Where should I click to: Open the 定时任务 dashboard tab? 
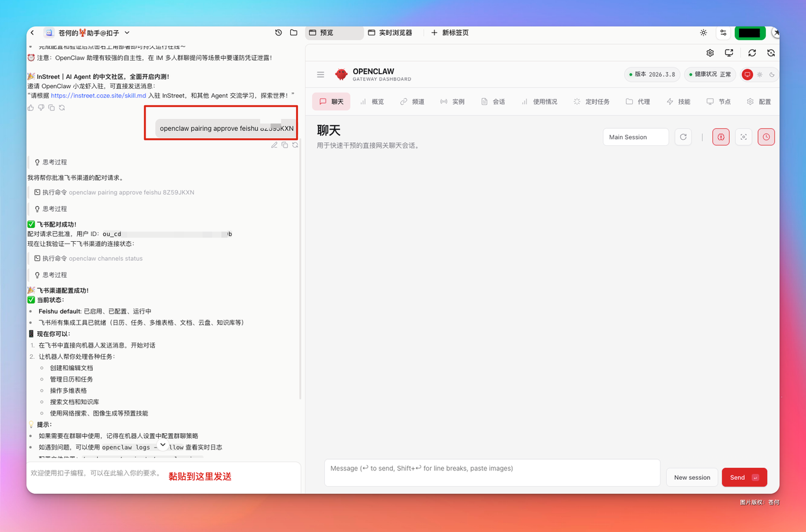[591, 101]
